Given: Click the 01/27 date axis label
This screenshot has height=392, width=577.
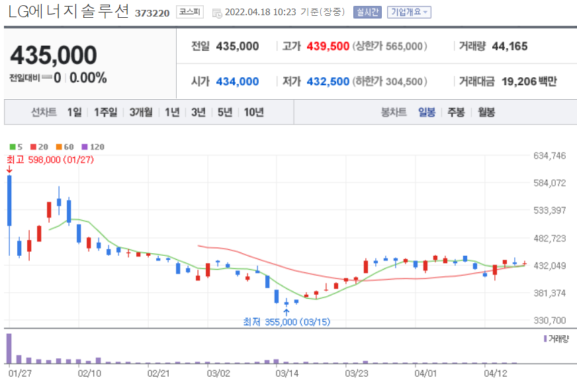Looking at the screenshot, I should pyautogui.click(x=20, y=373).
